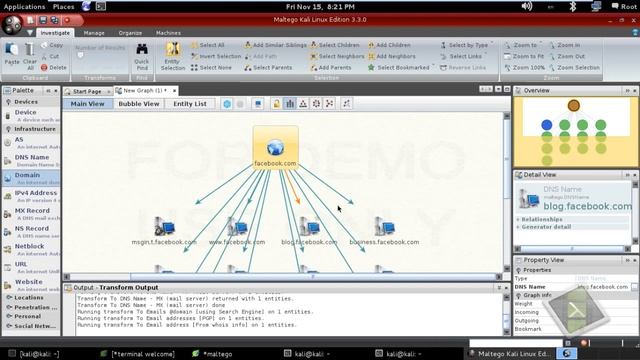Screen dimensions: 640x360
Task: Open the terminal icon in top panel
Action: coord(101,6)
